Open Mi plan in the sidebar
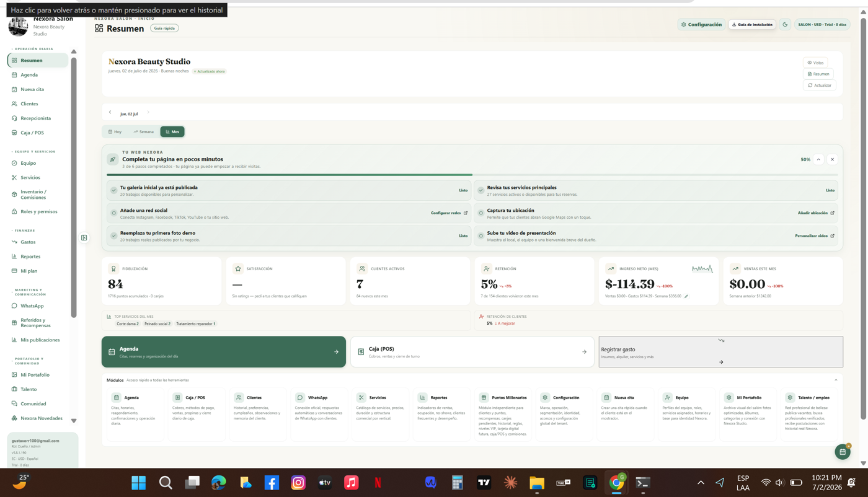The image size is (868, 497). (29, 271)
